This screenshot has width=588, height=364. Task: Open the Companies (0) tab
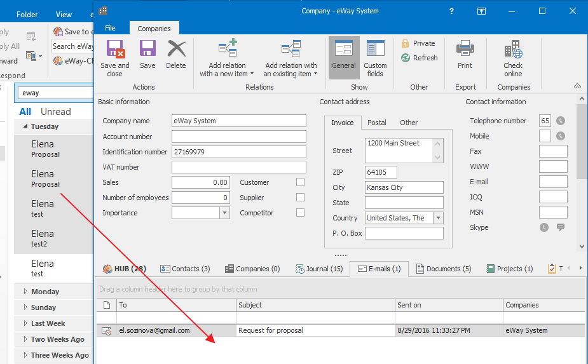coord(252,269)
